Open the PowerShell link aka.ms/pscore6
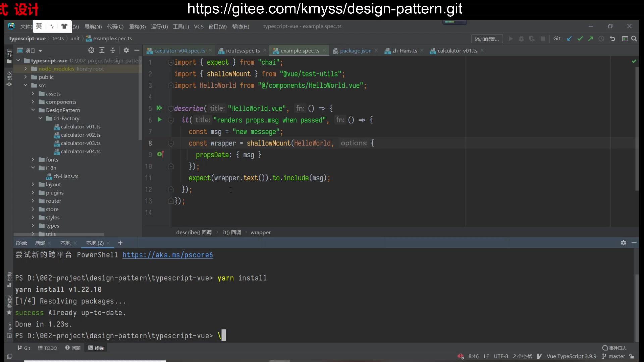 point(168,255)
